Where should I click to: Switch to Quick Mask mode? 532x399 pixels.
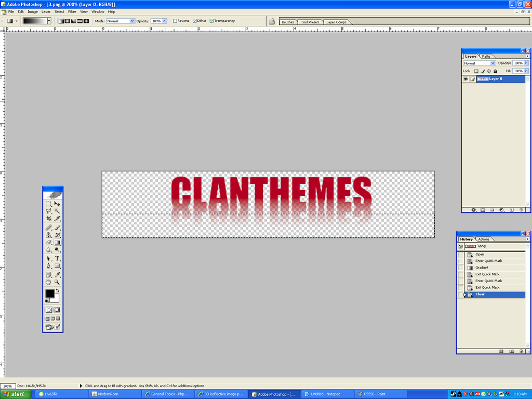[57, 310]
